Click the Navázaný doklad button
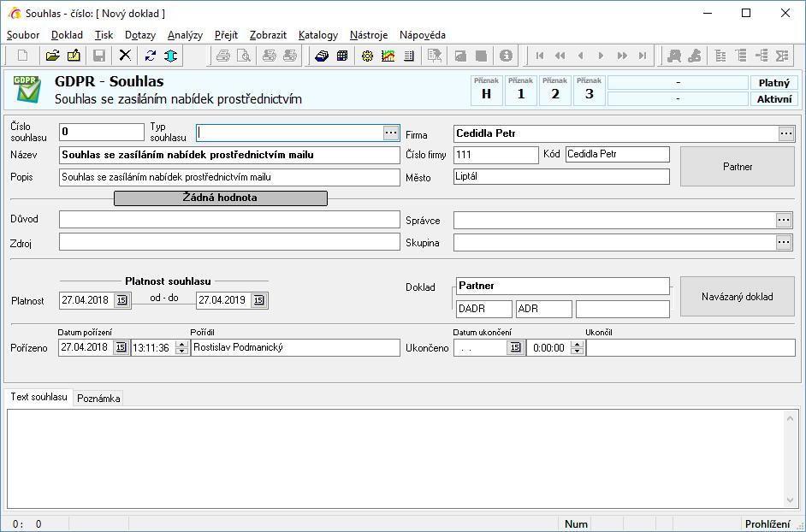The width and height of the screenshot is (806, 532). pyautogui.click(x=738, y=297)
